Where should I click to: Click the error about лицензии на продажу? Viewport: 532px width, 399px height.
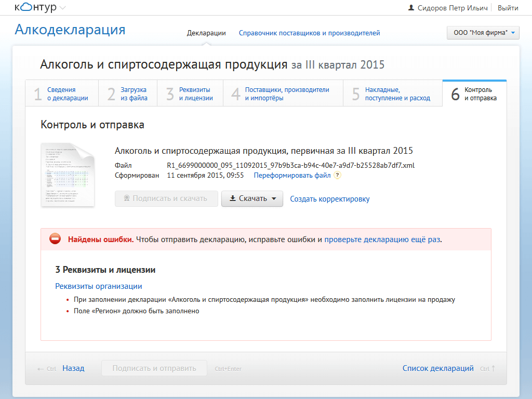(264, 300)
